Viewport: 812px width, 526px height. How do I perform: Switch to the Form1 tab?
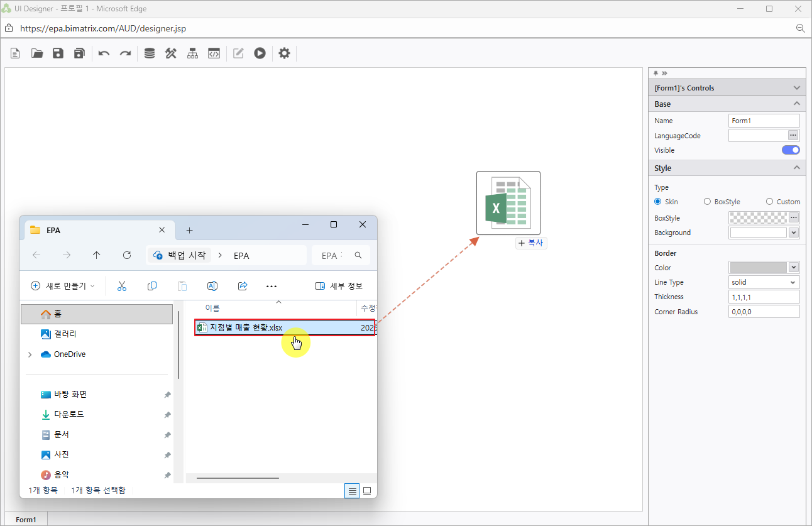26,520
